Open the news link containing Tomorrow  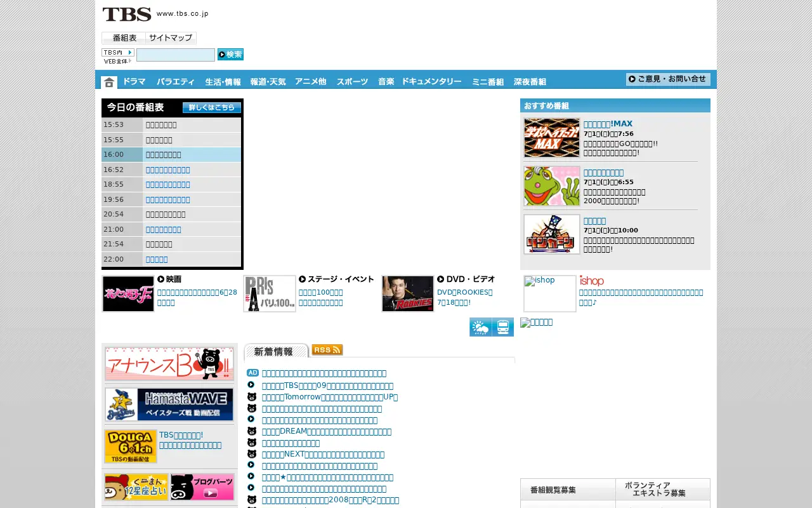pos(330,397)
